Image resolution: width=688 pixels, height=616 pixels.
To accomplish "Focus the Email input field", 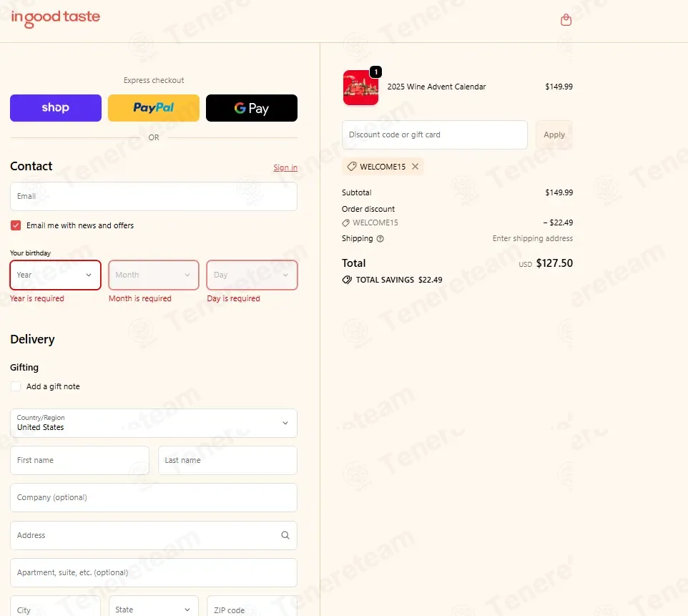I will 154,196.
